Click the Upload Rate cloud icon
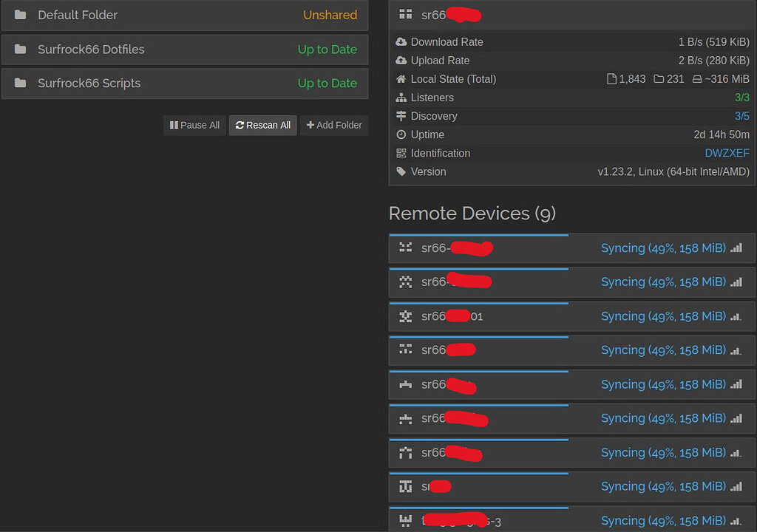 pos(402,61)
